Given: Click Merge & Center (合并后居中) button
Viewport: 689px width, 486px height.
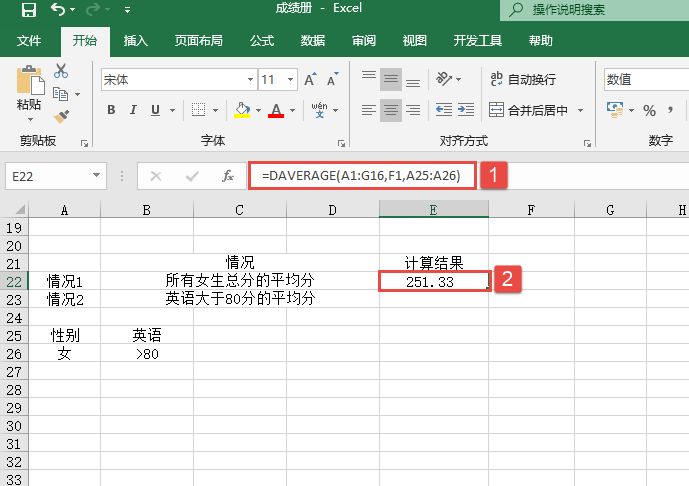Looking at the screenshot, I should tap(528, 110).
